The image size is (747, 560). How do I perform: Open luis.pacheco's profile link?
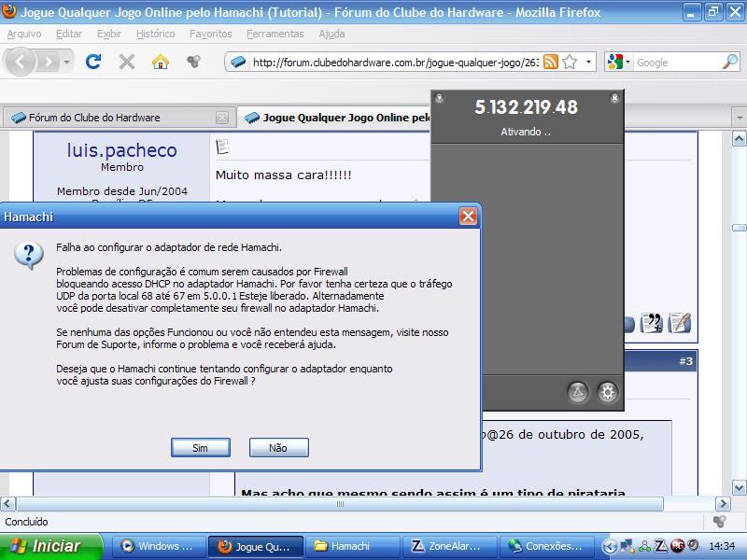click(x=121, y=150)
